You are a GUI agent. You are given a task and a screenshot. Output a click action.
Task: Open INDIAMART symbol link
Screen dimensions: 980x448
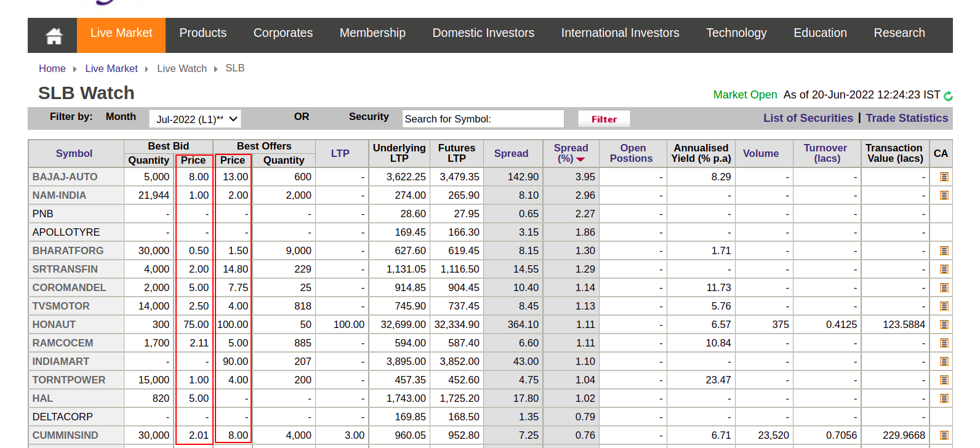[60, 362]
